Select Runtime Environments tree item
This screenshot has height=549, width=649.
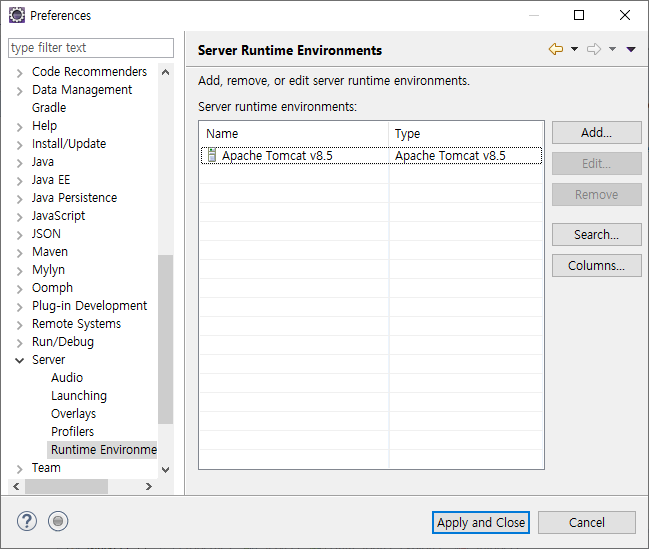click(x=102, y=450)
